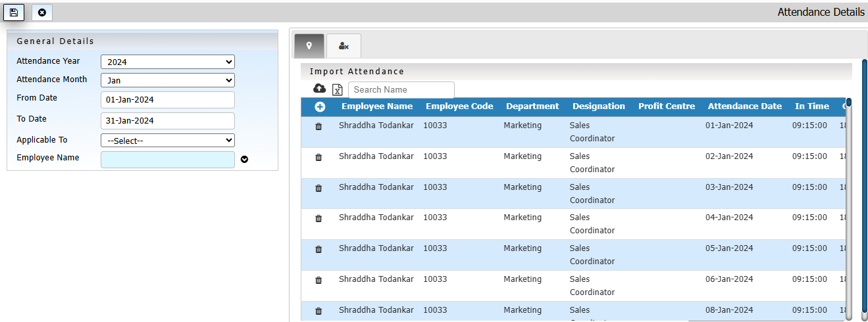This screenshot has width=868, height=322.
Task: Delete the 01-Jan-2024 attendance row
Action: 319,126
